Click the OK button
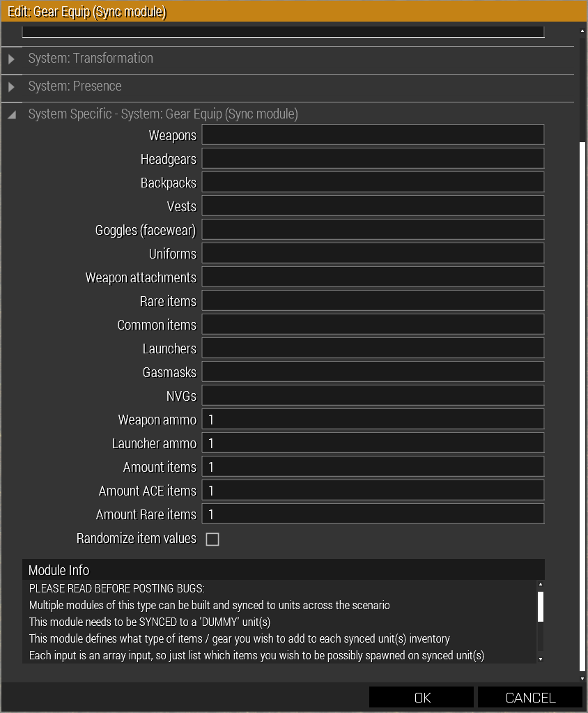 (422, 698)
